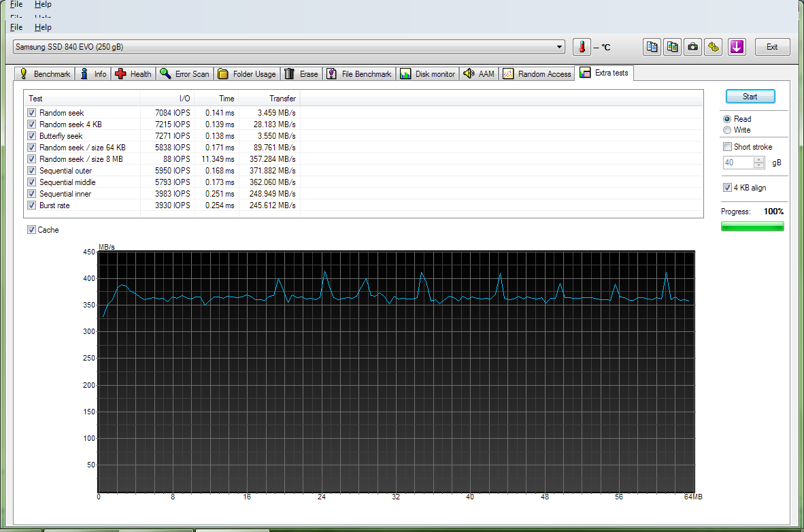
Task: Toggle the Cache checkbox
Action: [x=32, y=230]
